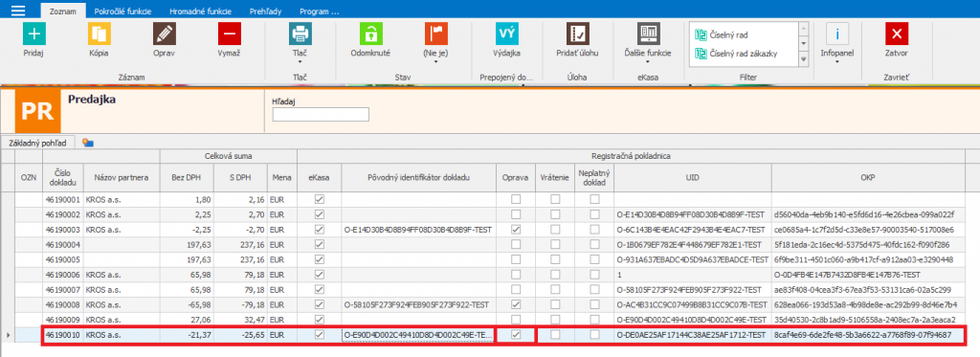
Task: Sort by the UID column header
Action: (693, 178)
